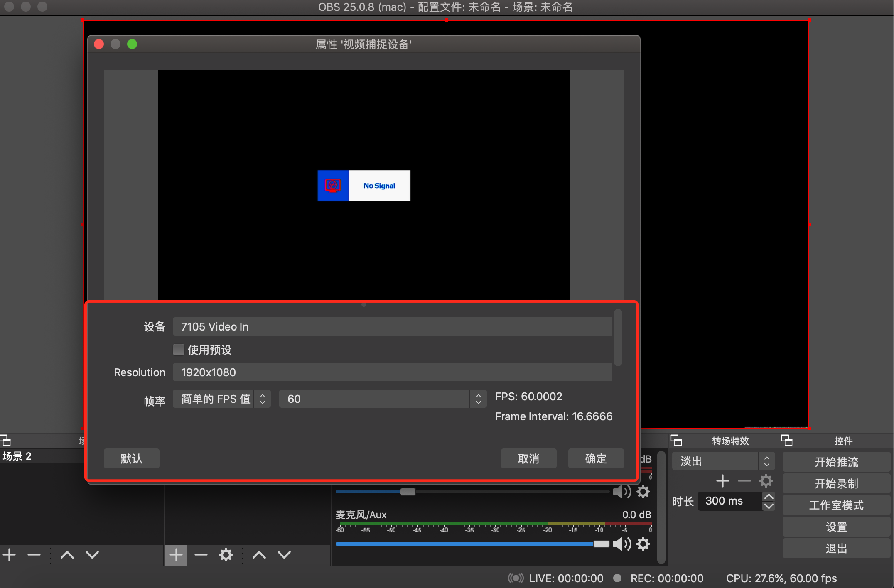Viewport: 894px width, 588px height.
Task: Open the 60 frame rate dropdown
Action: coord(382,399)
